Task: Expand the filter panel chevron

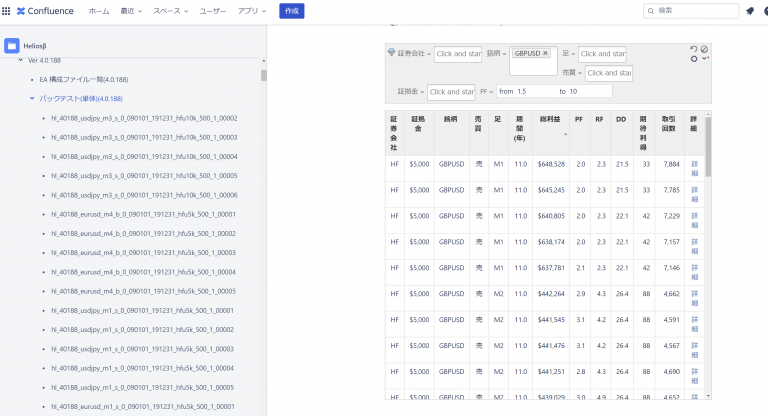Action: tap(705, 59)
